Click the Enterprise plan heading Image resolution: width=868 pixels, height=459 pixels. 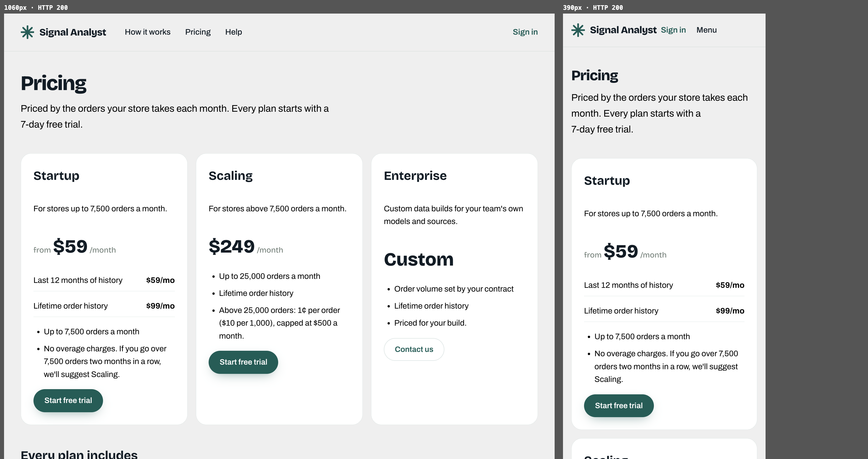[x=415, y=176]
